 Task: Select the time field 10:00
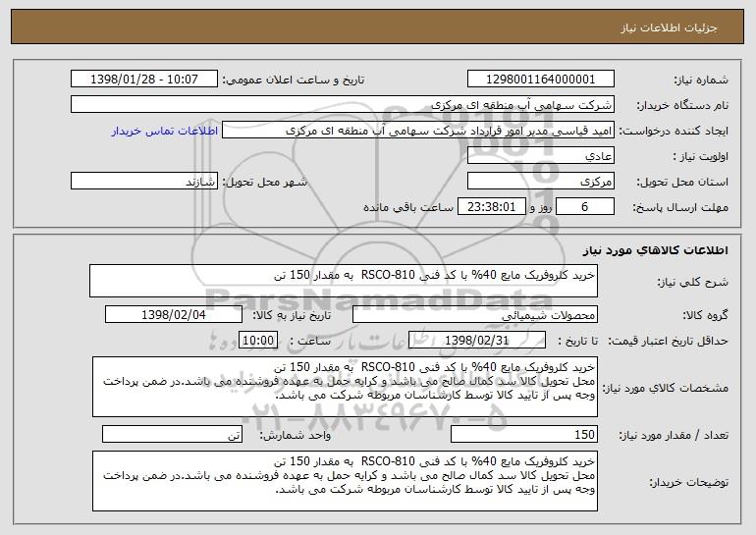coord(258,341)
